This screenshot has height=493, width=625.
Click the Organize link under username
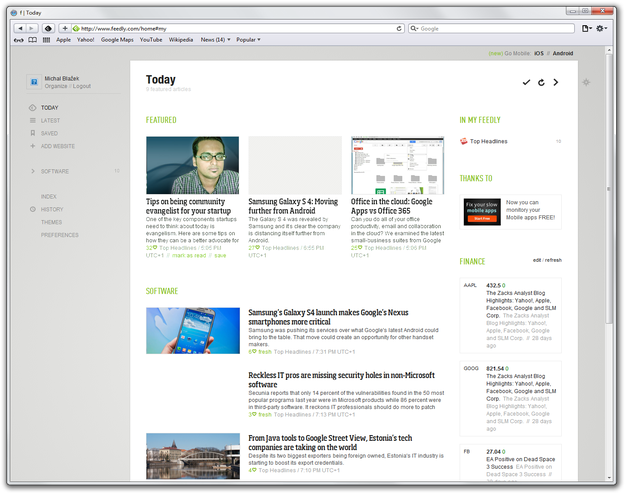pos(56,86)
